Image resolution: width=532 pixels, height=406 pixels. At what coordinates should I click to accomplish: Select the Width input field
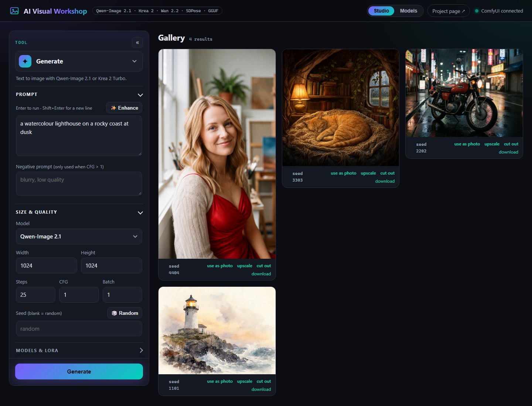point(47,266)
